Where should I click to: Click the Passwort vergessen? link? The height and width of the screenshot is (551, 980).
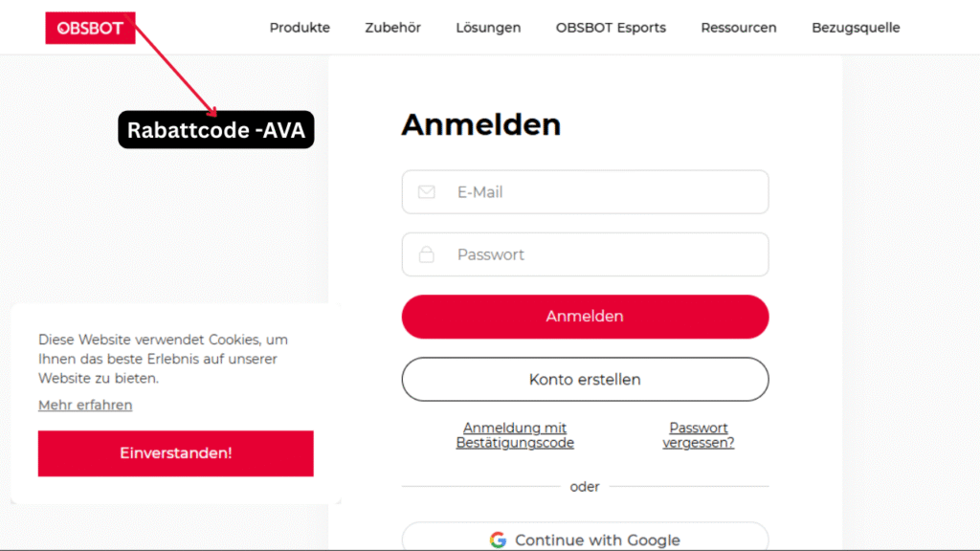click(x=699, y=435)
